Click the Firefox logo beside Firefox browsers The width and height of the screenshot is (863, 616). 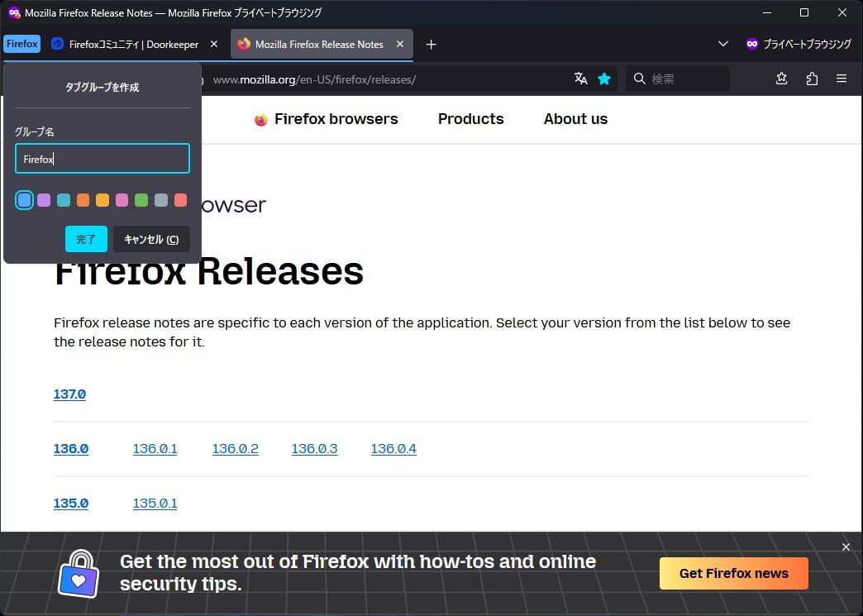(x=261, y=119)
